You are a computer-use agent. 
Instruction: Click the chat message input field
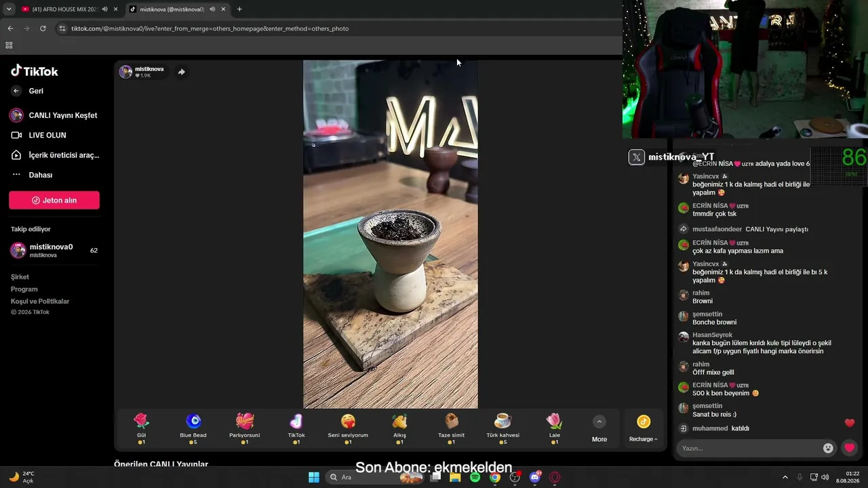[x=749, y=448]
